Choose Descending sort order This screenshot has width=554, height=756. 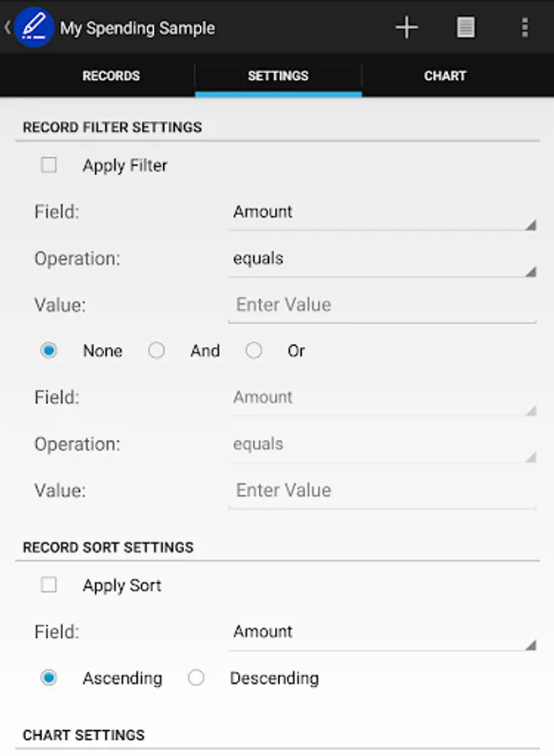click(x=196, y=677)
